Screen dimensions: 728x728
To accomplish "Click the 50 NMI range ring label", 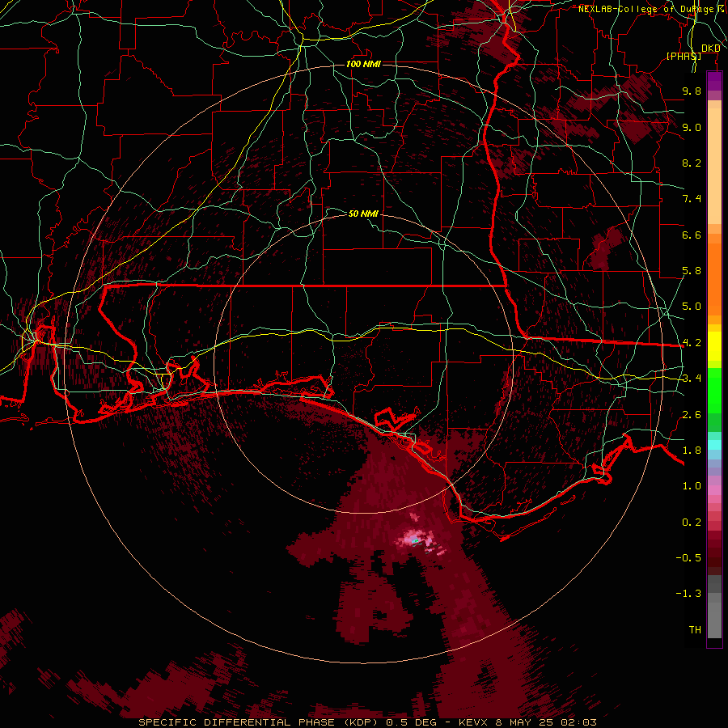I will (363, 214).
